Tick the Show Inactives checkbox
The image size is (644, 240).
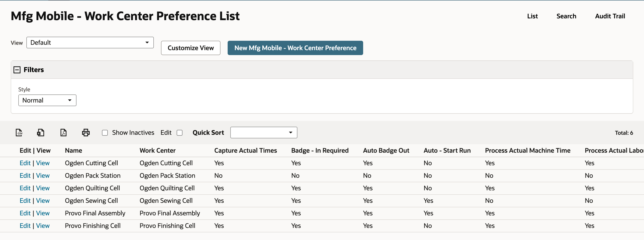(x=105, y=133)
